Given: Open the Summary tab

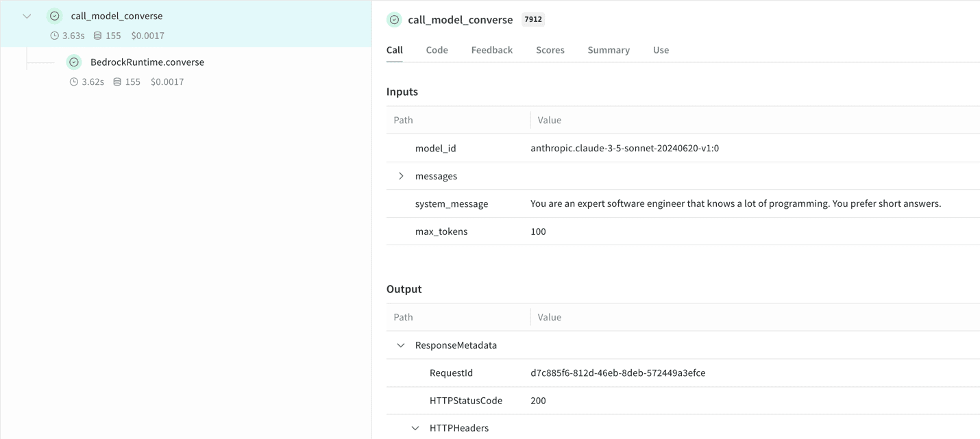Looking at the screenshot, I should click(x=608, y=50).
